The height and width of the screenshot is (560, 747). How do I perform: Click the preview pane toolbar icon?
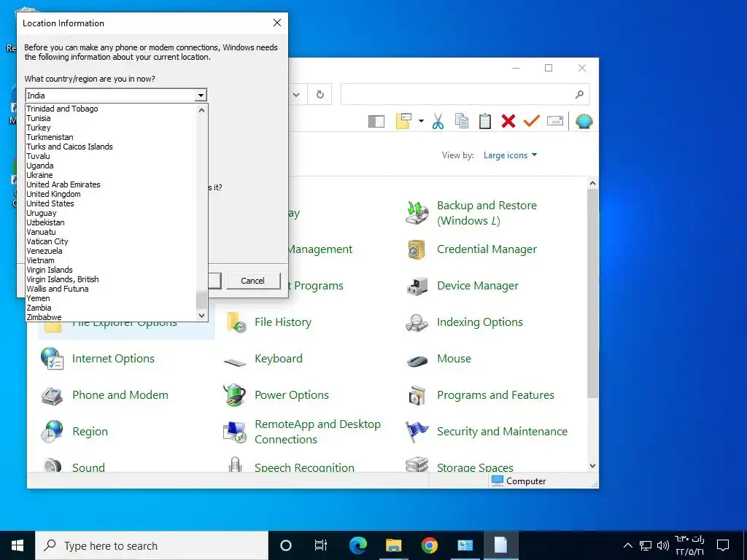click(376, 122)
